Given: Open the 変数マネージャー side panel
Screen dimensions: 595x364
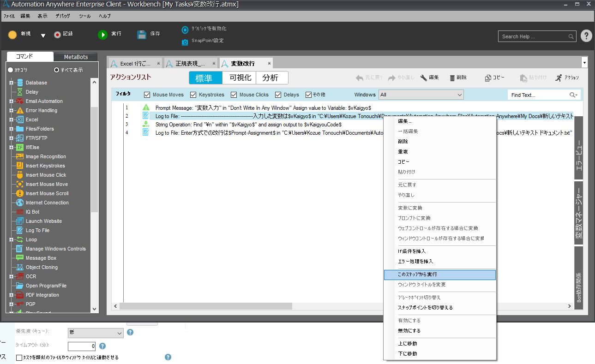Looking at the screenshot, I should point(578,213).
